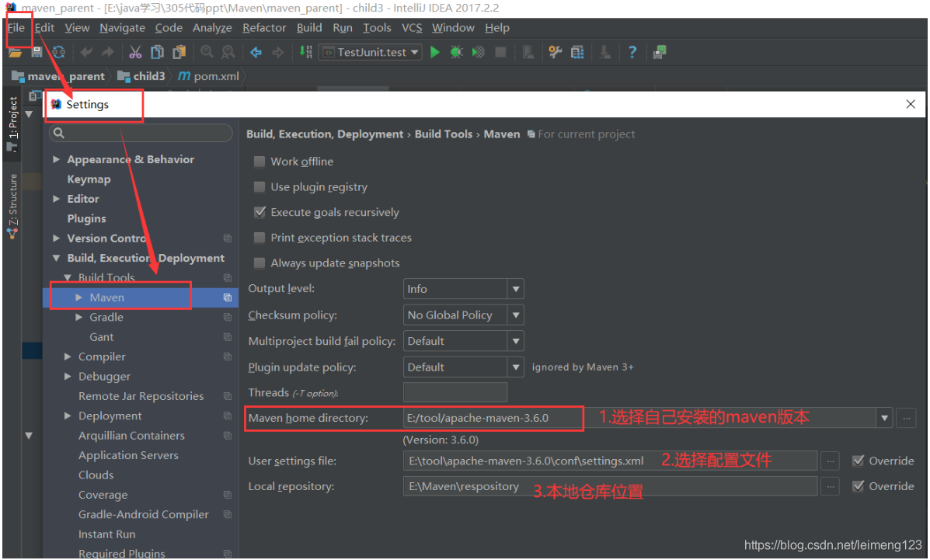Navigate back with blue left arrow
The width and height of the screenshot is (930, 560).
[256, 52]
